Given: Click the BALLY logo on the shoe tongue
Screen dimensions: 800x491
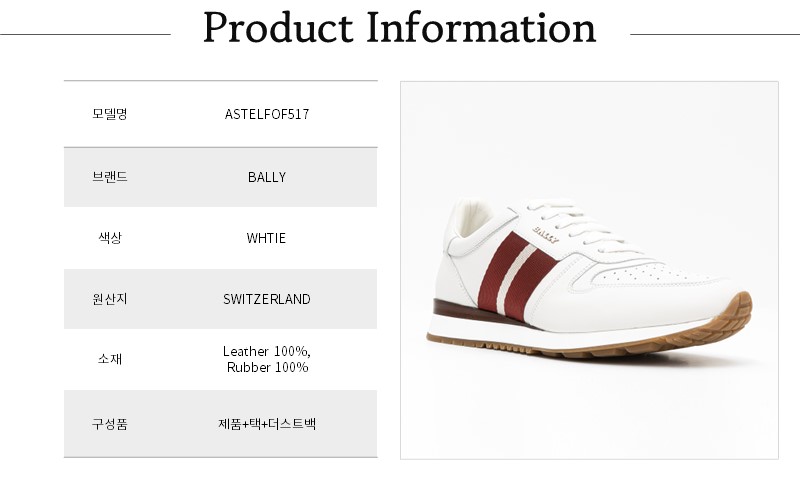Looking at the screenshot, I should click(x=546, y=231).
